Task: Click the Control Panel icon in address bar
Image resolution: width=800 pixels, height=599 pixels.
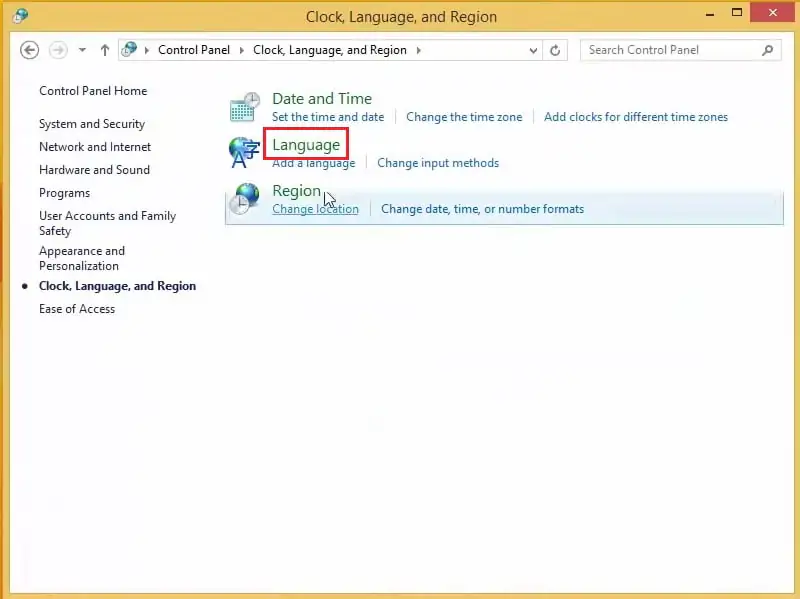Action: [128, 49]
